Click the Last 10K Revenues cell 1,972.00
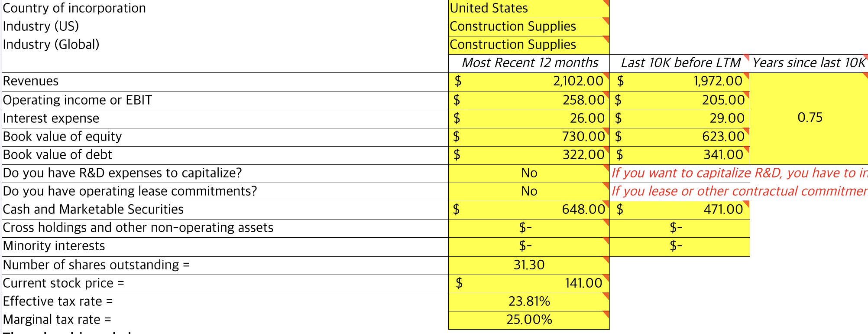 click(x=680, y=82)
